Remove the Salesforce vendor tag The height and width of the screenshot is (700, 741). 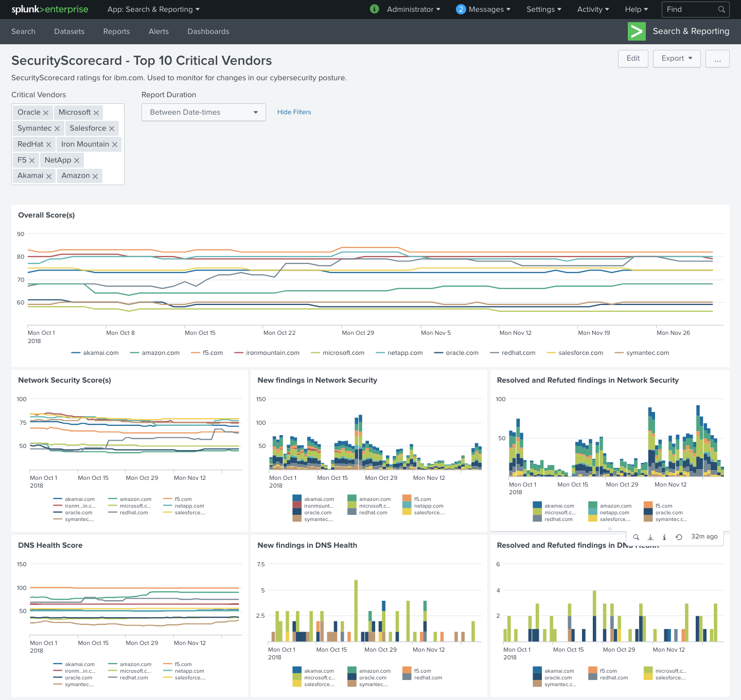coord(112,129)
